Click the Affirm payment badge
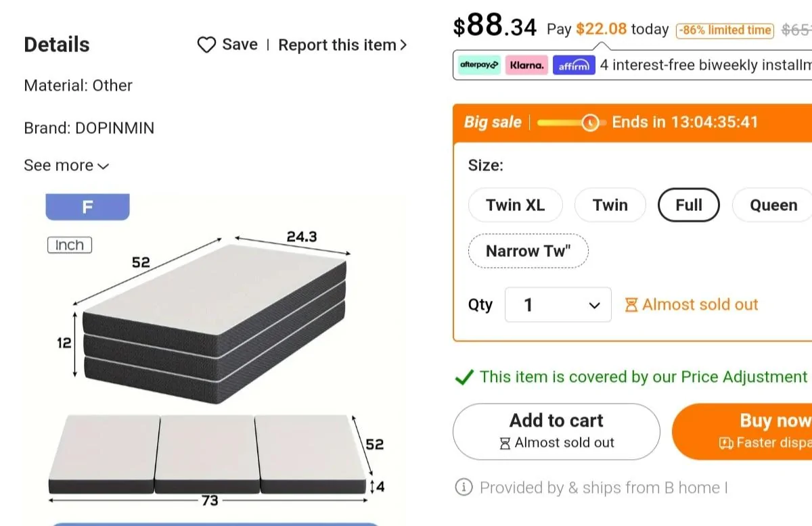Viewport: 812px width, 526px height. (574, 66)
